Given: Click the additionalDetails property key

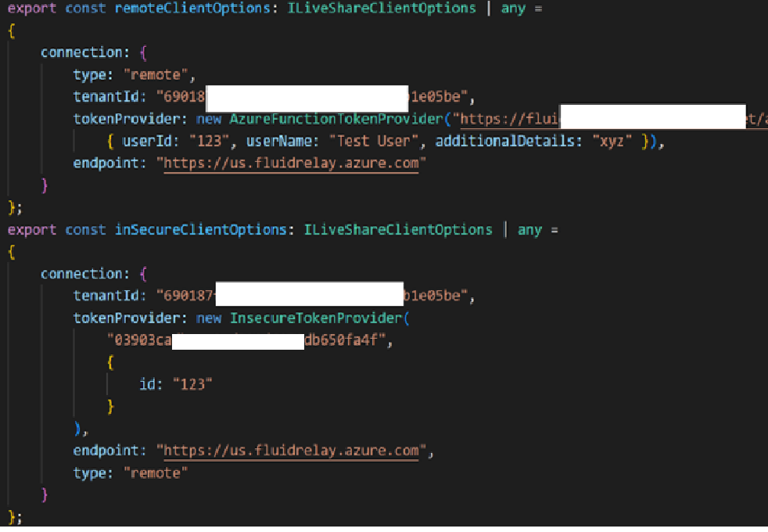Looking at the screenshot, I should 505,142.
